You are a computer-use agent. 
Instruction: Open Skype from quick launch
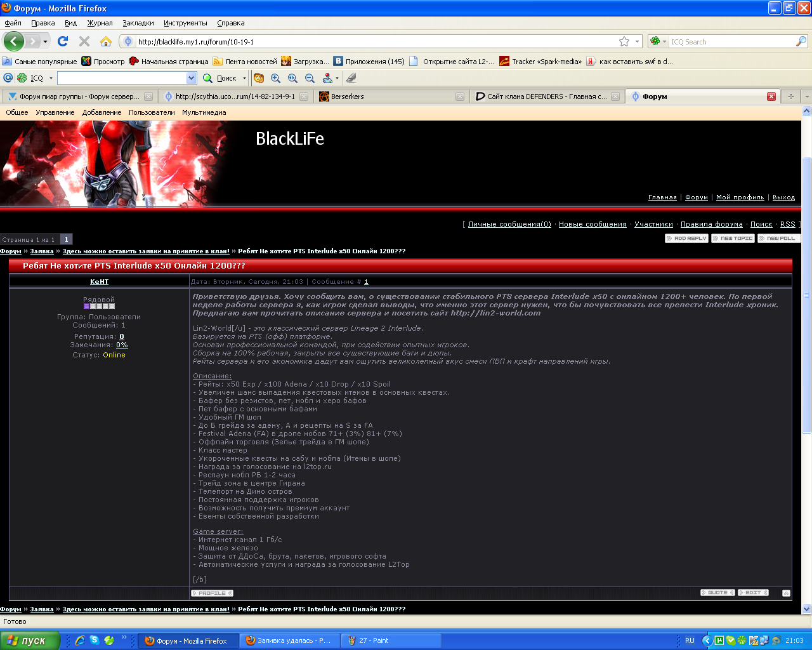95,640
